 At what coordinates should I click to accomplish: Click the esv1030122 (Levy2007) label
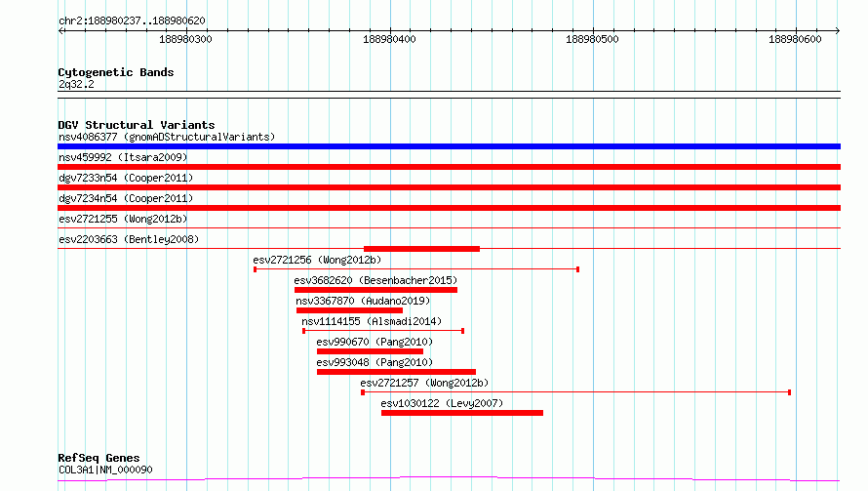click(x=442, y=403)
